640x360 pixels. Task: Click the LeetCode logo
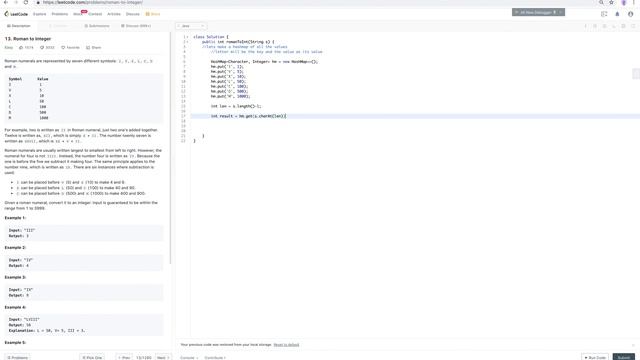[16, 14]
